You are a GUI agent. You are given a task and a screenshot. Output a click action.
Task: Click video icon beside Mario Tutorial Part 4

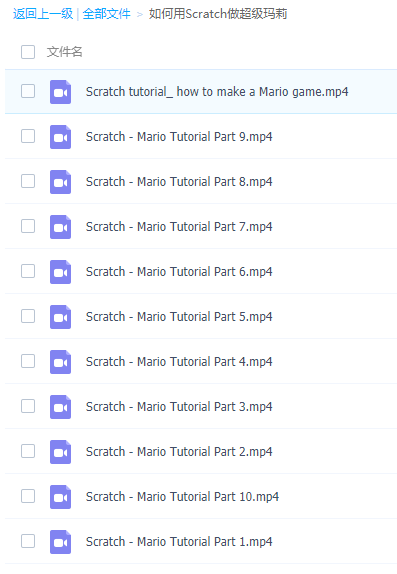point(60,362)
